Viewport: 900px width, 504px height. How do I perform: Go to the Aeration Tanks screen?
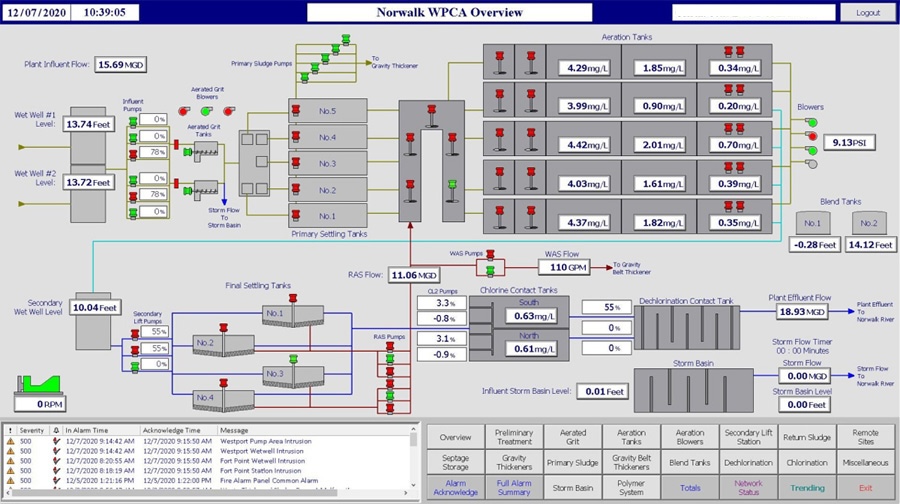631,437
